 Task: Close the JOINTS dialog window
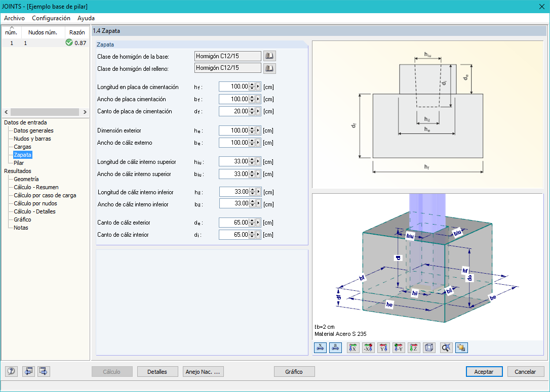click(x=542, y=6)
